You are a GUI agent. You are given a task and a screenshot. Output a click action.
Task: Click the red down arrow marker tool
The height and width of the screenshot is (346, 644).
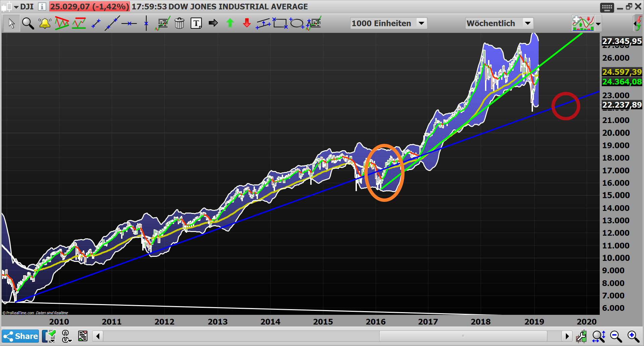[x=247, y=23]
